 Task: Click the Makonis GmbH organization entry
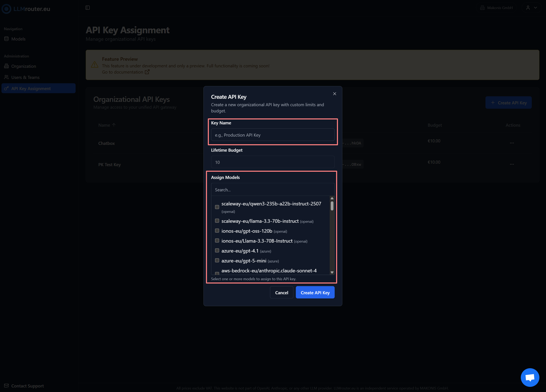point(496,7)
